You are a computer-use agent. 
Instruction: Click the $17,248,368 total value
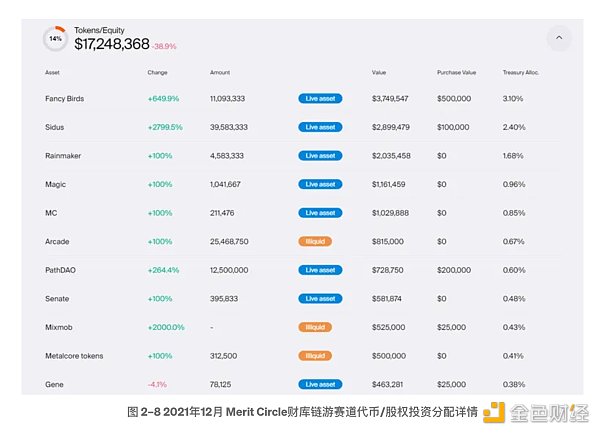tap(112, 45)
